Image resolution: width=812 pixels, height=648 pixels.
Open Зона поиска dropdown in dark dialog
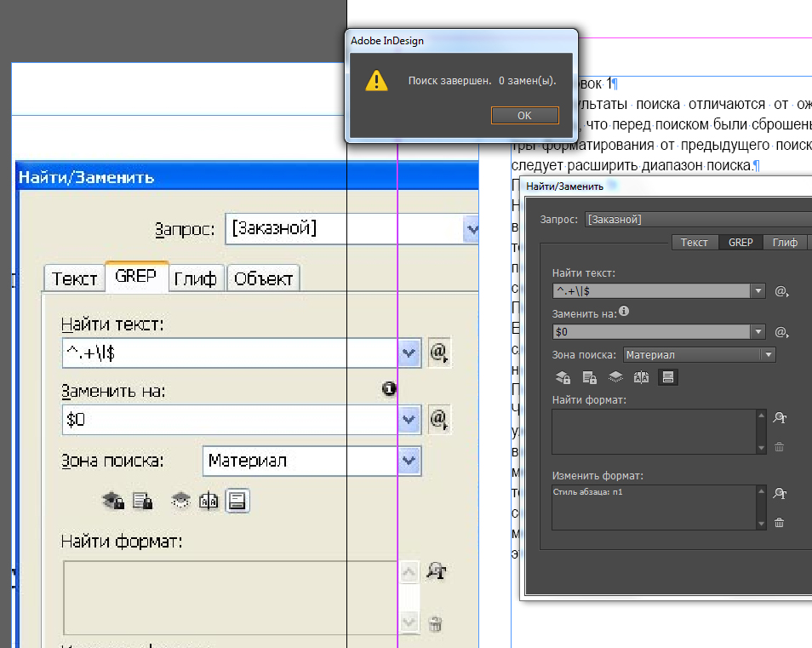coord(769,354)
